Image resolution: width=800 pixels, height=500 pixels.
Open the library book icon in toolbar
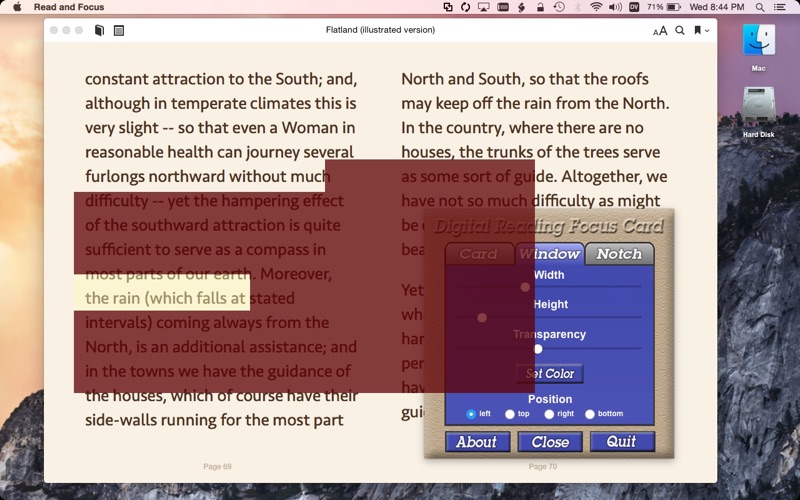coord(99,31)
